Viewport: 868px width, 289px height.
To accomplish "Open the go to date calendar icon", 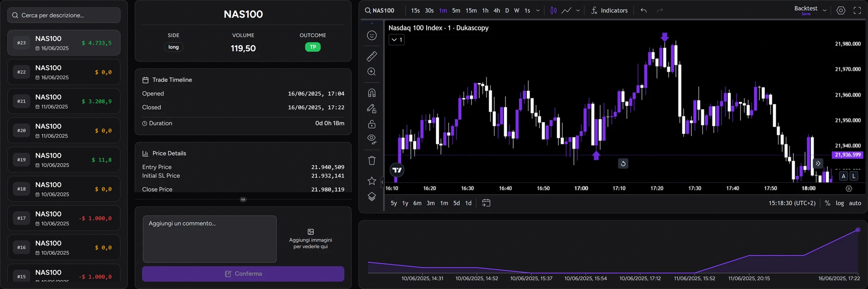I will (x=486, y=203).
